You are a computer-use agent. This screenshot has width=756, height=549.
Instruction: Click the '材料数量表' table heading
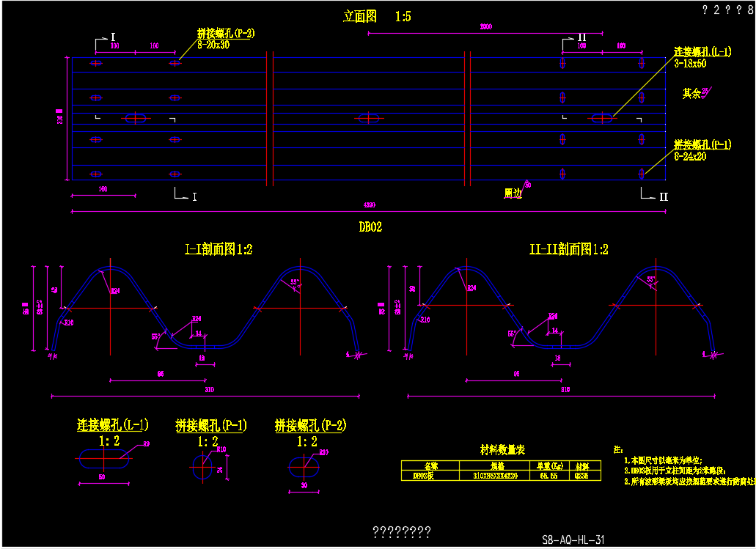coord(502,450)
